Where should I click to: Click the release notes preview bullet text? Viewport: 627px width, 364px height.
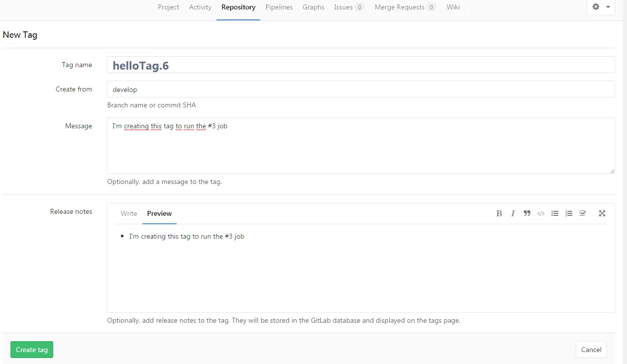coord(187,236)
